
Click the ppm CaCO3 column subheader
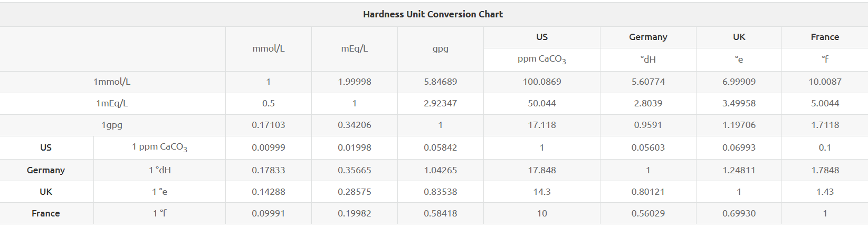click(542, 60)
